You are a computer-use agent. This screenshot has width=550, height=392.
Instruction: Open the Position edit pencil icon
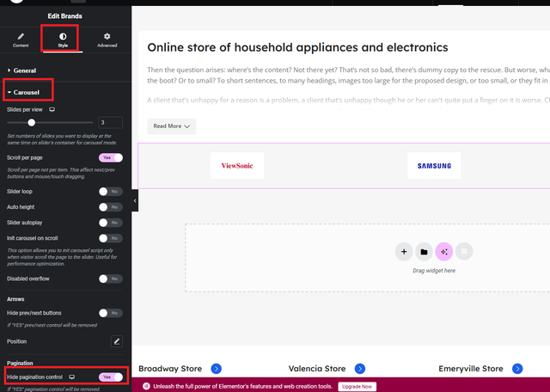coord(117,341)
